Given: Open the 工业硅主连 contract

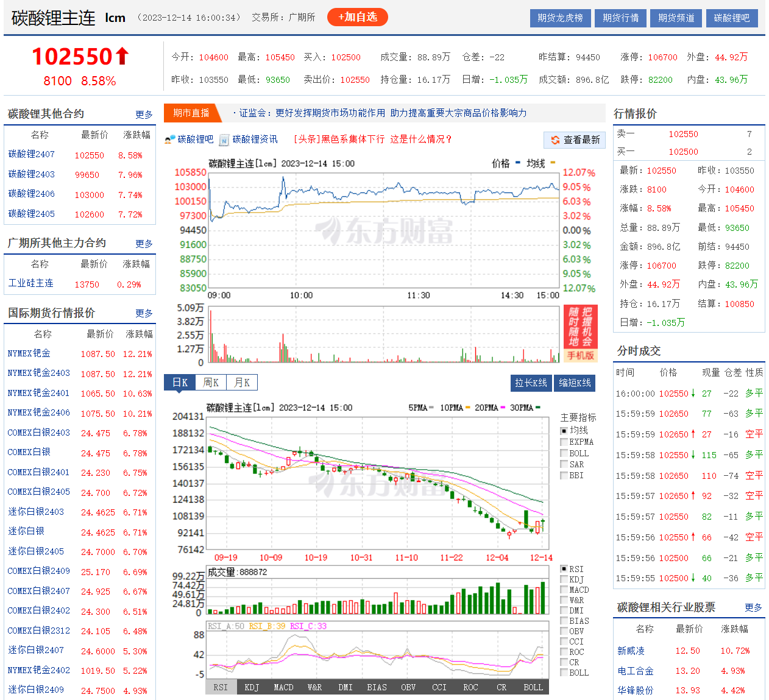Looking at the screenshot, I should point(31,283).
